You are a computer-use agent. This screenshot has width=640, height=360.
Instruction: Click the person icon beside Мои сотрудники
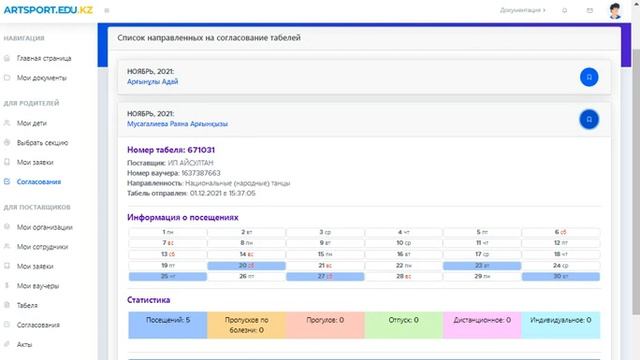tap(7, 247)
